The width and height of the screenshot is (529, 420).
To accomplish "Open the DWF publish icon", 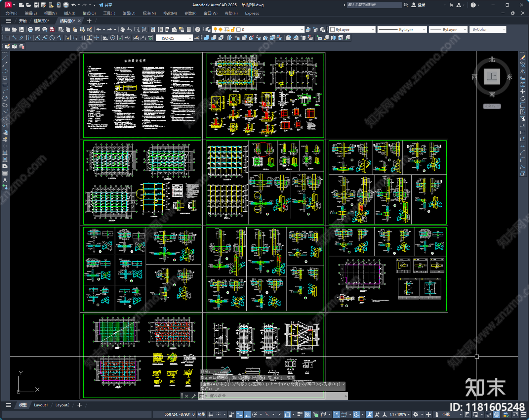I will point(52,29).
